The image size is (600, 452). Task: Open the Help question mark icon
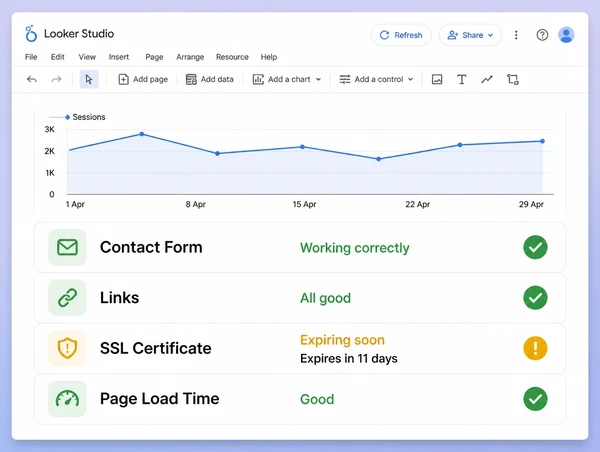pos(542,35)
